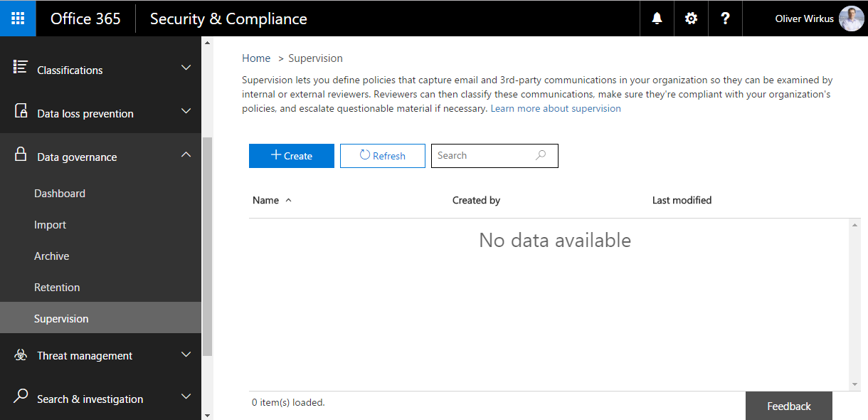Click the Name column header
The image size is (868, 420).
[x=265, y=200]
